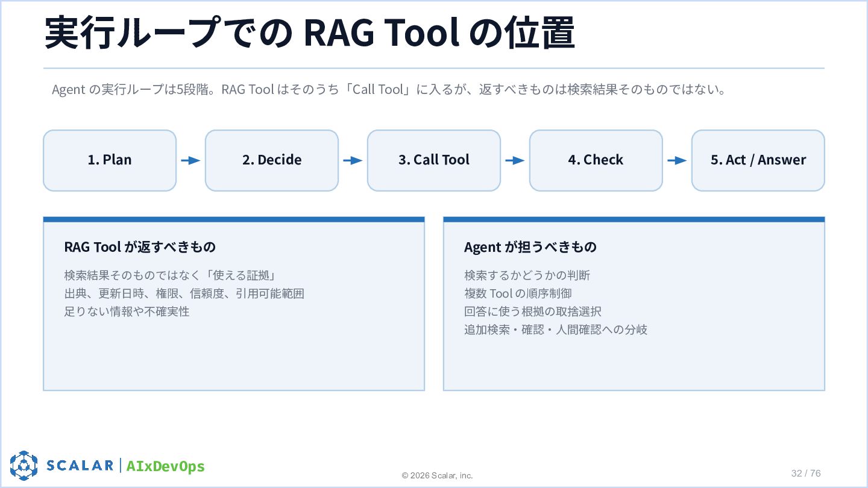This screenshot has width=868, height=488.
Task: Click the © 2026 Scalar, inc. copyright text
Action: pyautogui.click(x=438, y=475)
